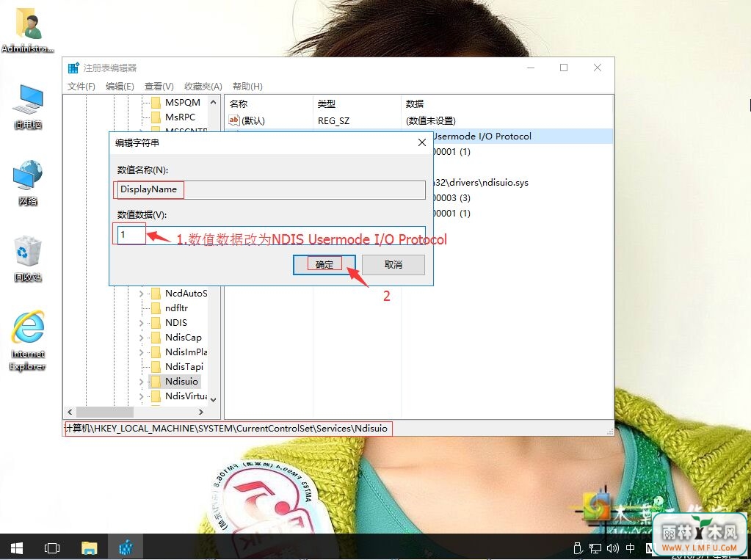Screen dimensions: 751x560
Task: Click the 取消 button in the dialog
Action: 393,264
